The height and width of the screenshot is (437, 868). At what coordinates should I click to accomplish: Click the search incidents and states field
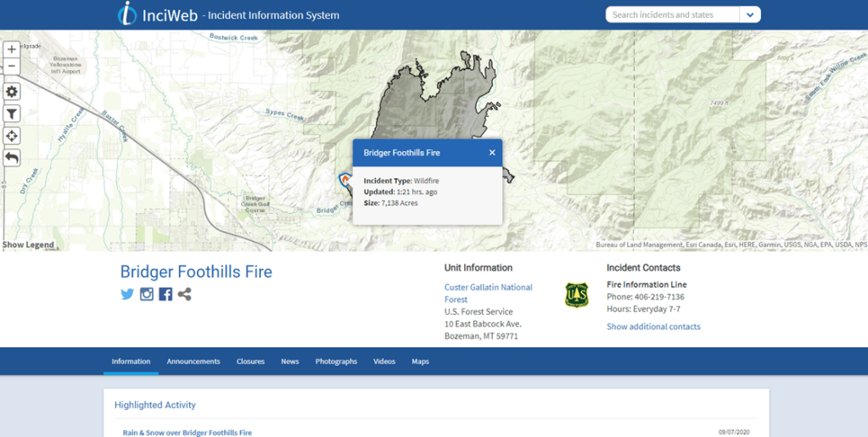[672, 14]
